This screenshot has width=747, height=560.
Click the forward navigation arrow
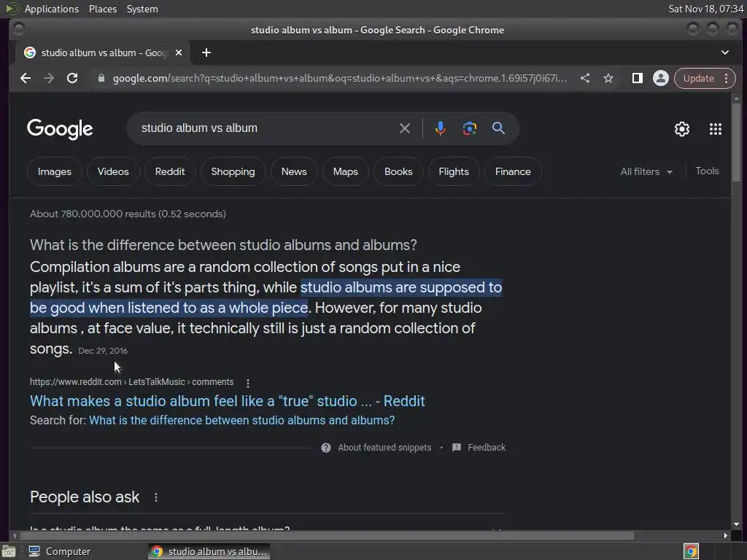pos(49,78)
